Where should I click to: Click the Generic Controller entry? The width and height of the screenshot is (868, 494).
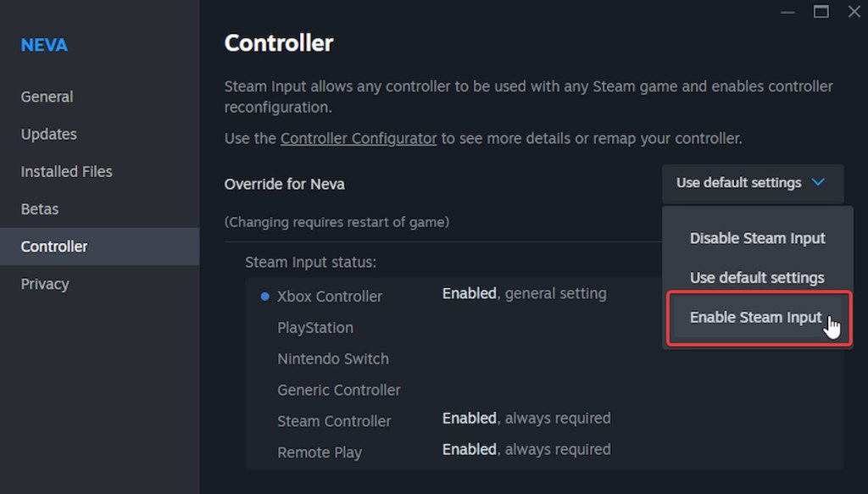click(x=339, y=391)
